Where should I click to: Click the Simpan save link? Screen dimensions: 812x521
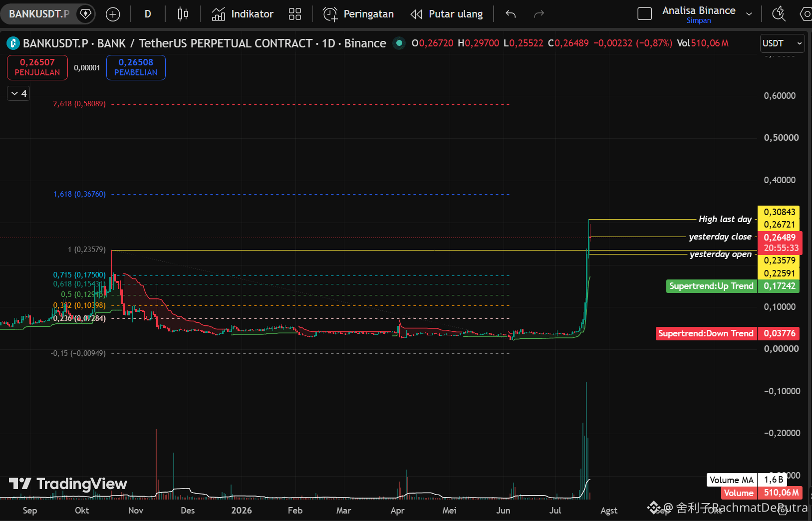tap(699, 20)
